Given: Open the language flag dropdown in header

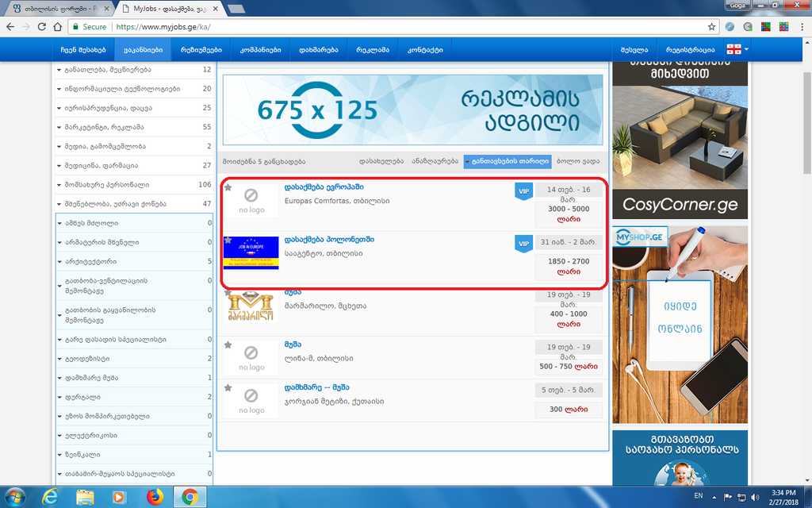Looking at the screenshot, I should point(737,49).
